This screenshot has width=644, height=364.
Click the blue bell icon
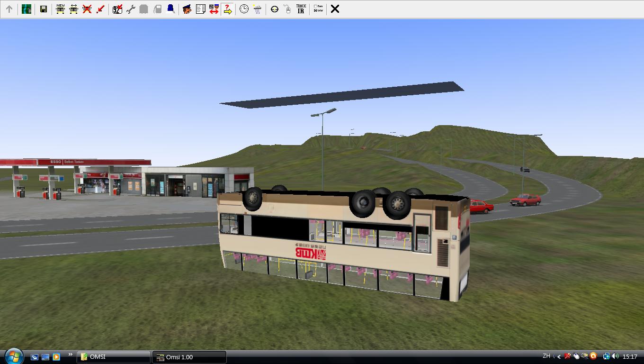171,9
